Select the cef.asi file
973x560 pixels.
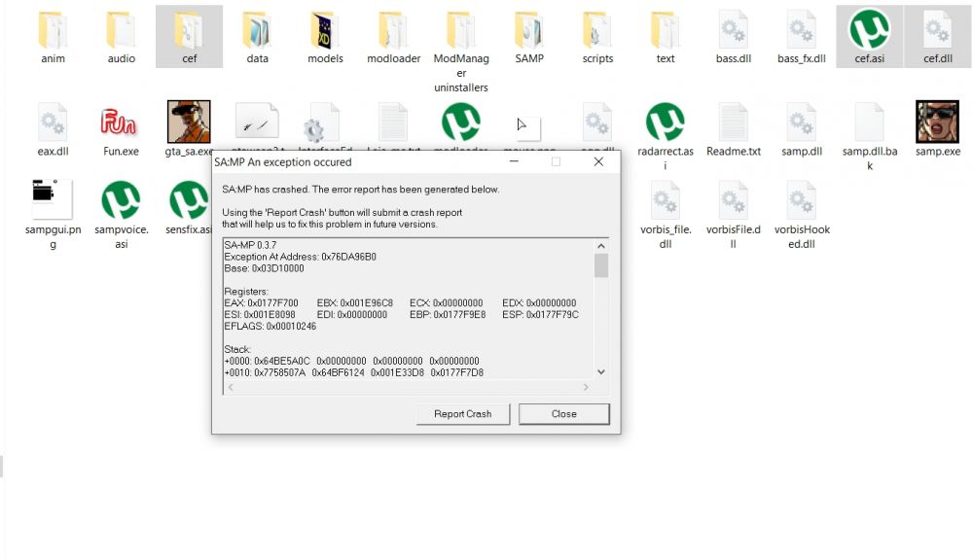(869, 36)
